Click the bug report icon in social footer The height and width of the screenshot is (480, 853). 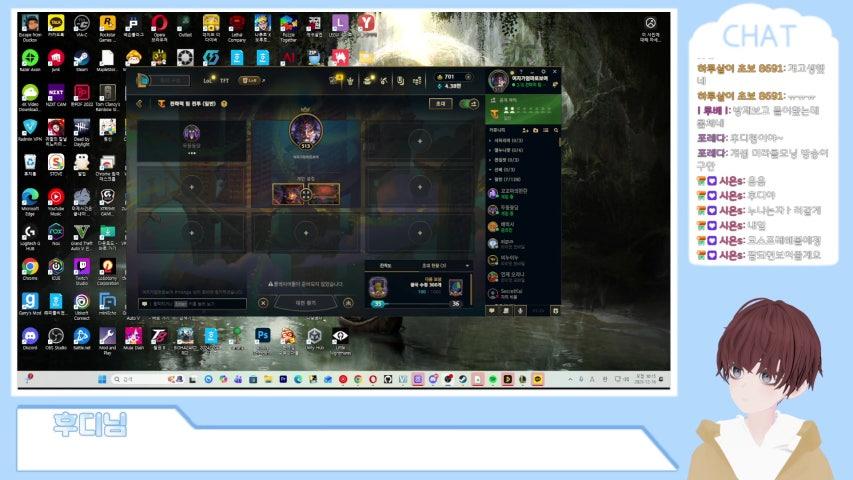click(x=555, y=311)
